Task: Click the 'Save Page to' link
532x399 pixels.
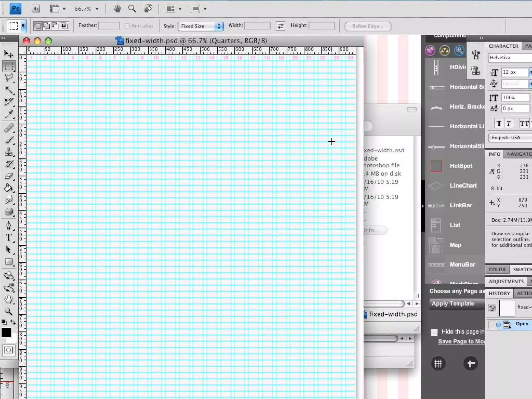Action: click(461, 341)
